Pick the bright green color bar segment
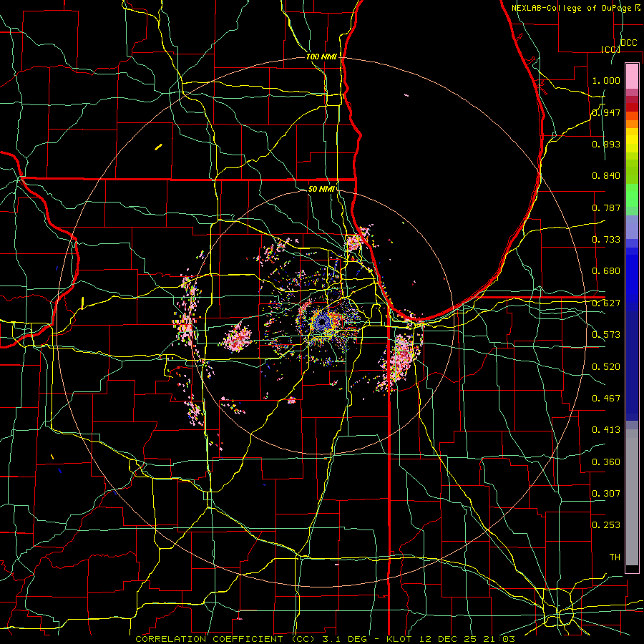 pos(632,195)
